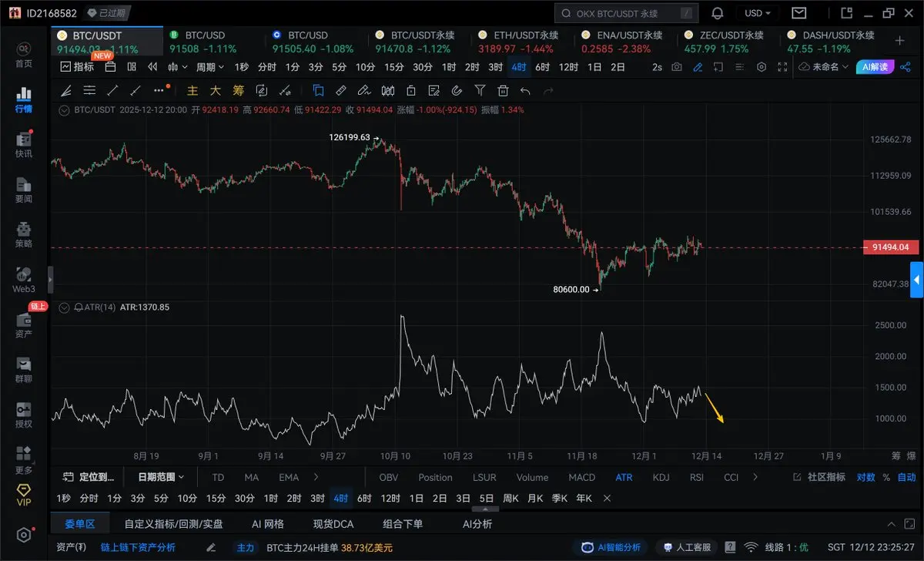Open the 现货DCA tab
This screenshot has width=924, height=561.
333,524
